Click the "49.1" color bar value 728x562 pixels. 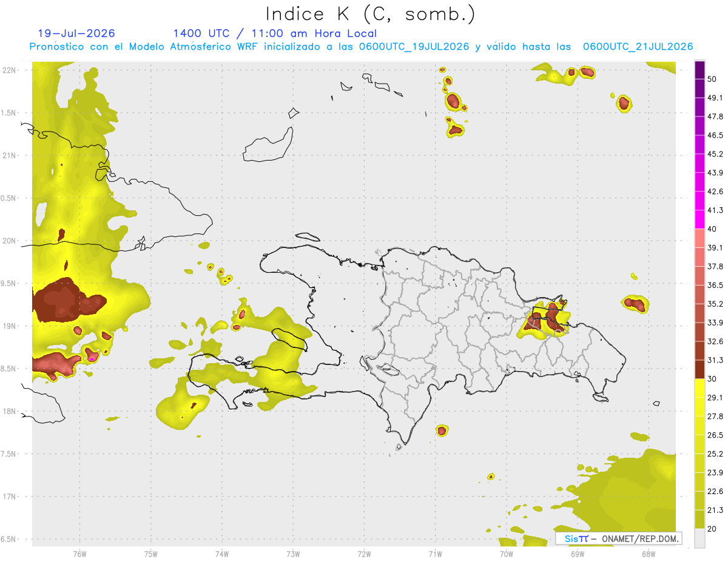click(716, 98)
